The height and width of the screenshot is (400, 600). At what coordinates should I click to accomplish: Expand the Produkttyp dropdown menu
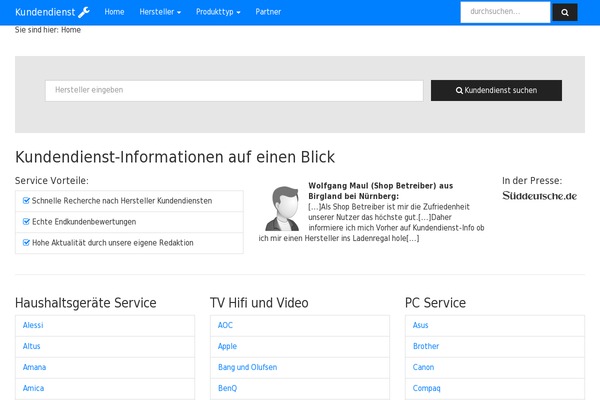[x=218, y=12]
